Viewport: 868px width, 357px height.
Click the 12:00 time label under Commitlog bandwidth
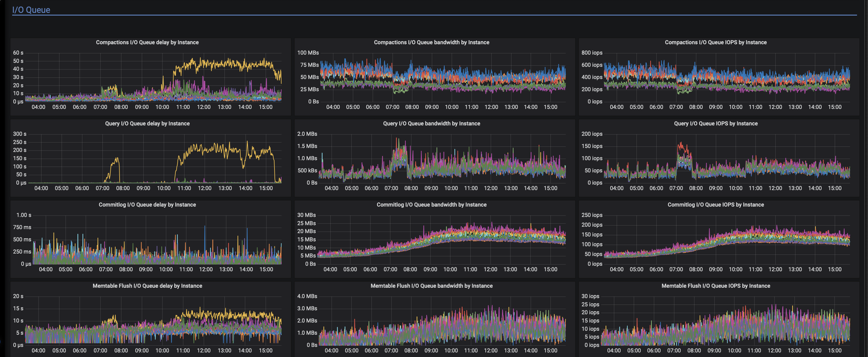[490, 269]
